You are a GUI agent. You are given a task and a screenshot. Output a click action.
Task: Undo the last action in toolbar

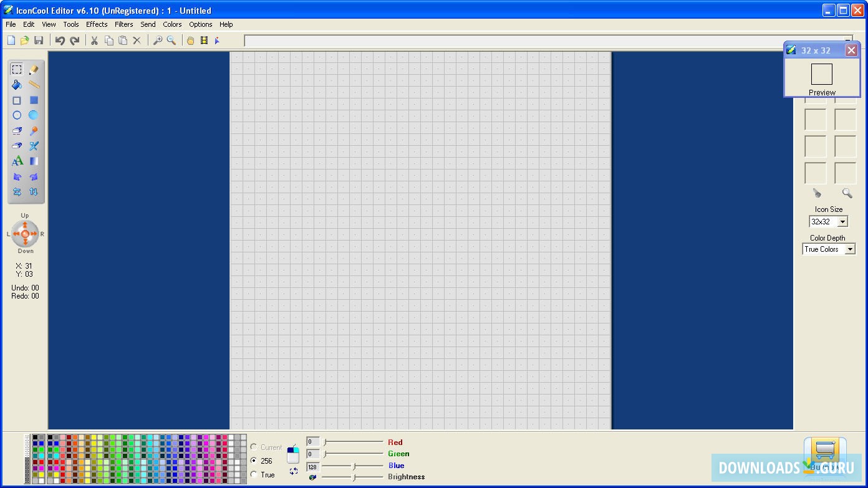pyautogui.click(x=60, y=41)
